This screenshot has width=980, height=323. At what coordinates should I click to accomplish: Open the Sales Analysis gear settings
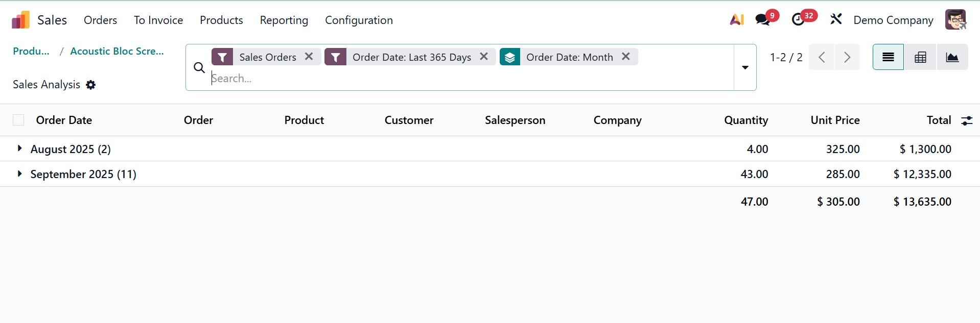pos(91,85)
